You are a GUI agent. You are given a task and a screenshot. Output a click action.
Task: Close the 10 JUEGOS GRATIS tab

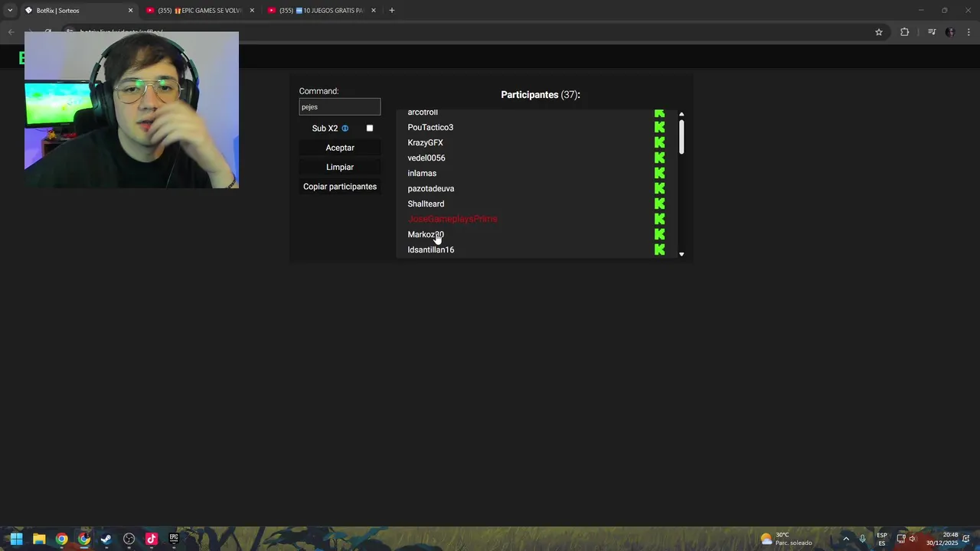coord(374,10)
